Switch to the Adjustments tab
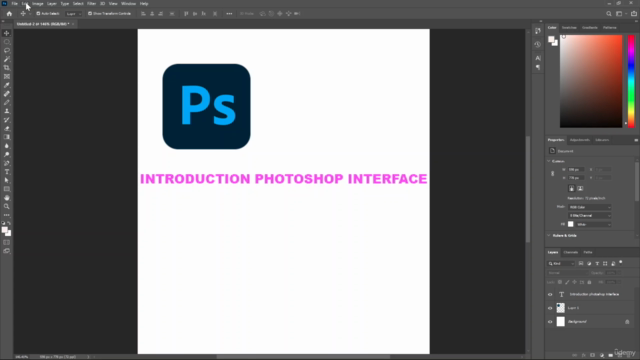Viewport: 640px width, 360px height. coord(580,140)
